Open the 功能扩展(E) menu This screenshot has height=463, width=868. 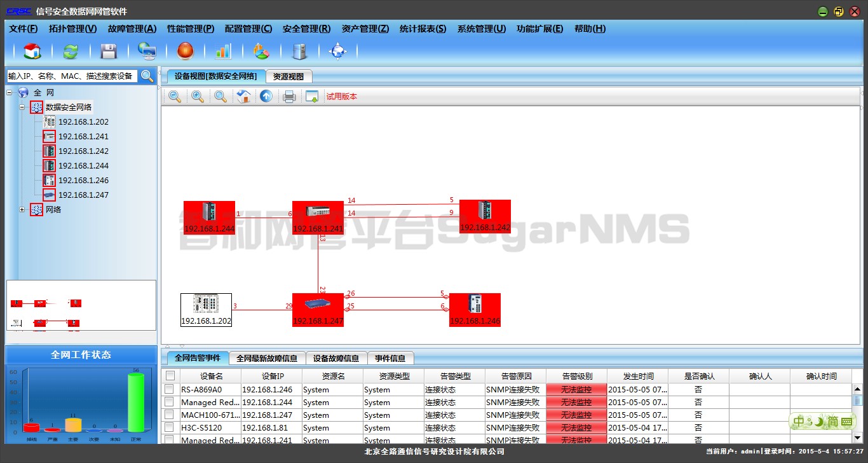[540, 29]
